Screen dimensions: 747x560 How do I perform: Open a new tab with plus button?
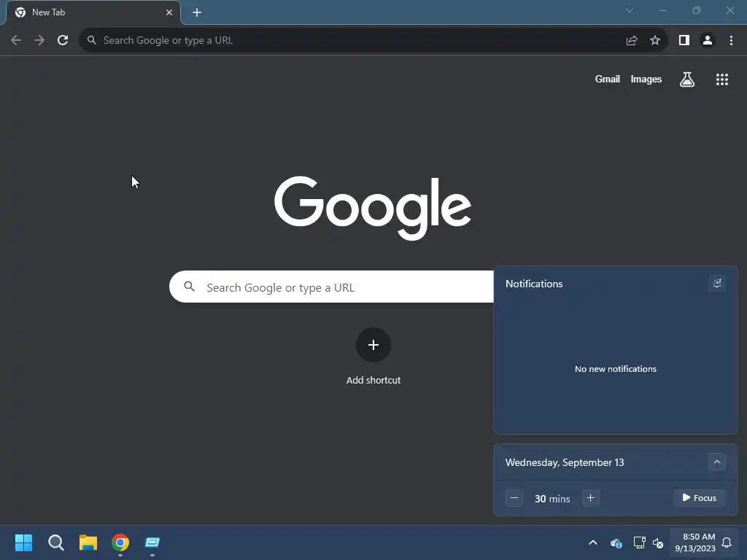click(x=197, y=12)
